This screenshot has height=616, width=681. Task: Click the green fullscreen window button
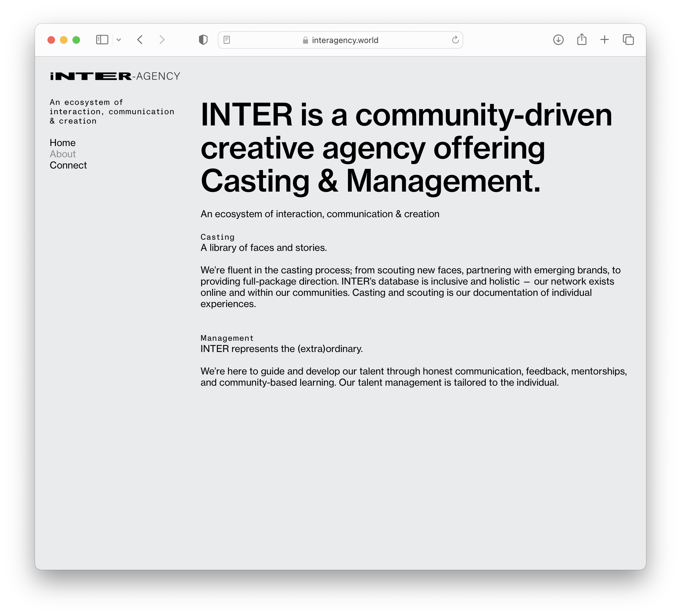[76, 40]
